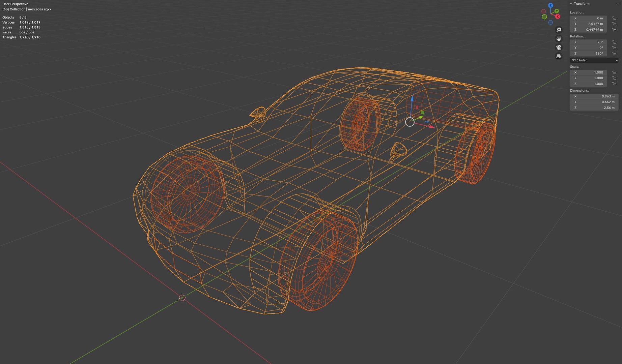Click the Location X field showing 0 m
Viewport: 622px width, 364px height.
coord(588,18)
